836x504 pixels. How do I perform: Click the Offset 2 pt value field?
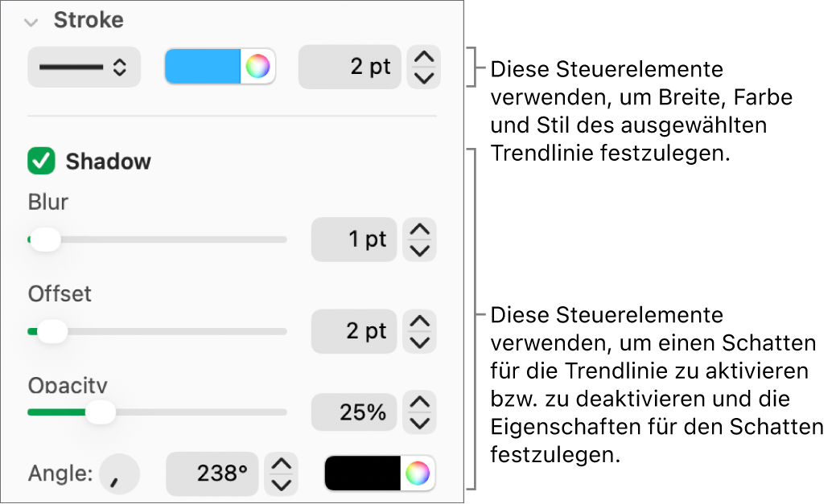(x=354, y=331)
